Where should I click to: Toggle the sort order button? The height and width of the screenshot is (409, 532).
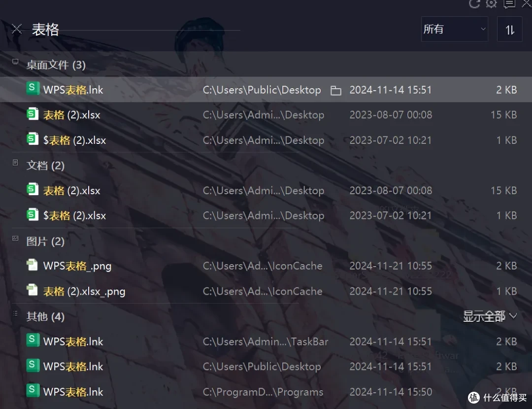509,30
